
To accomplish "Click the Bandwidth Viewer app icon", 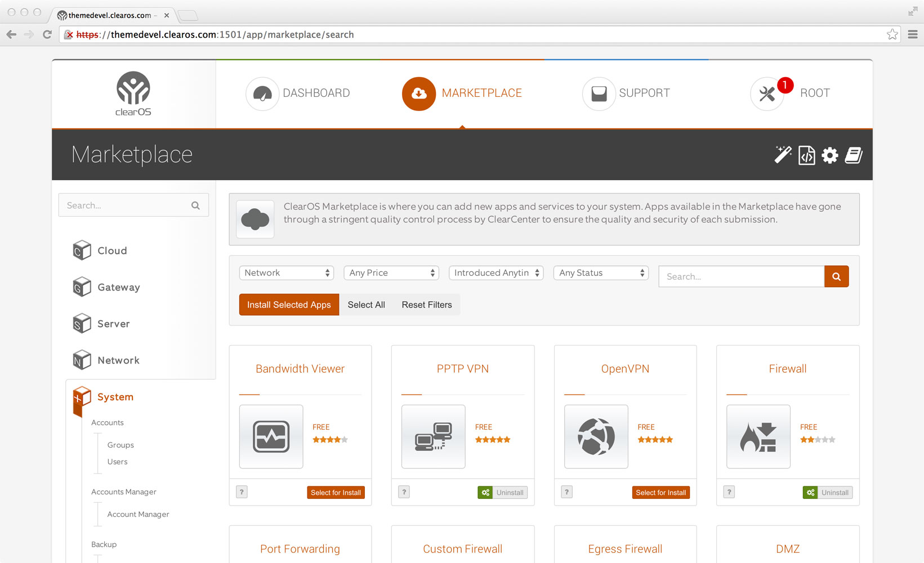I will (271, 436).
